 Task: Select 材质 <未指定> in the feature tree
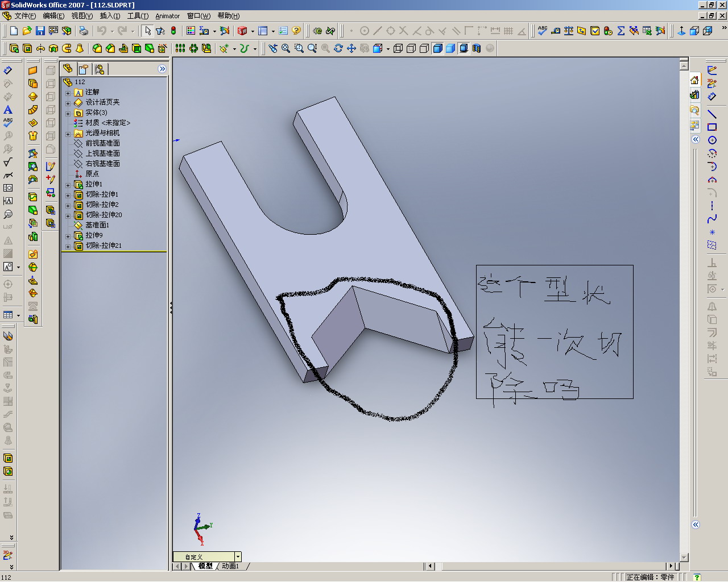pyautogui.click(x=107, y=123)
